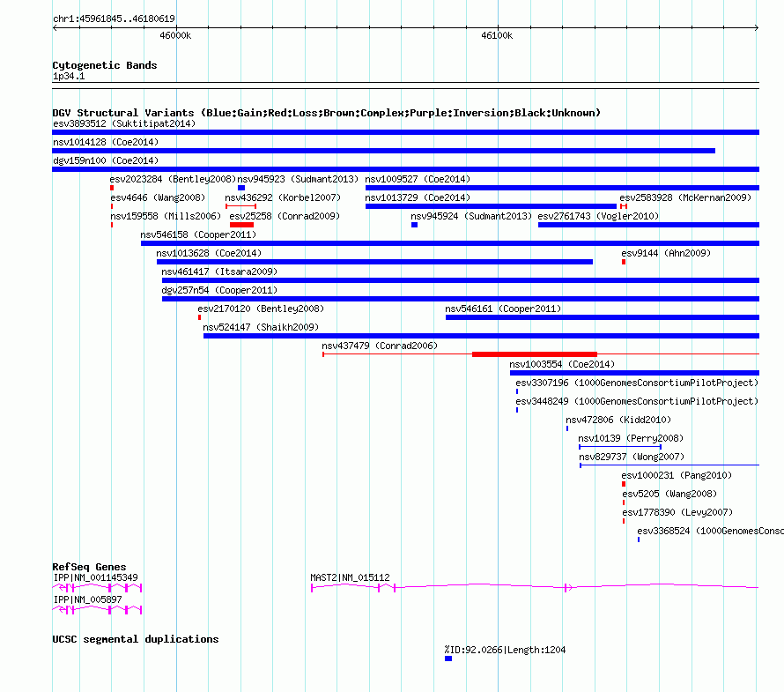Select the IPP|NM_005897 gene label
This screenshot has width=784, height=692.
pyautogui.click(x=87, y=599)
